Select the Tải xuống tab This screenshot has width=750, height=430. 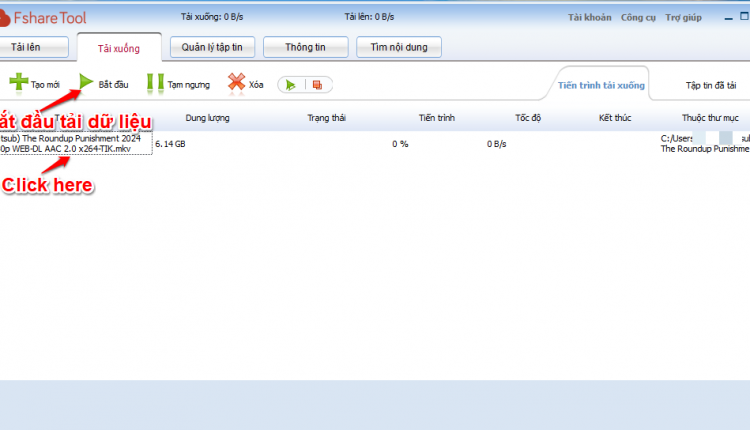point(119,48)
